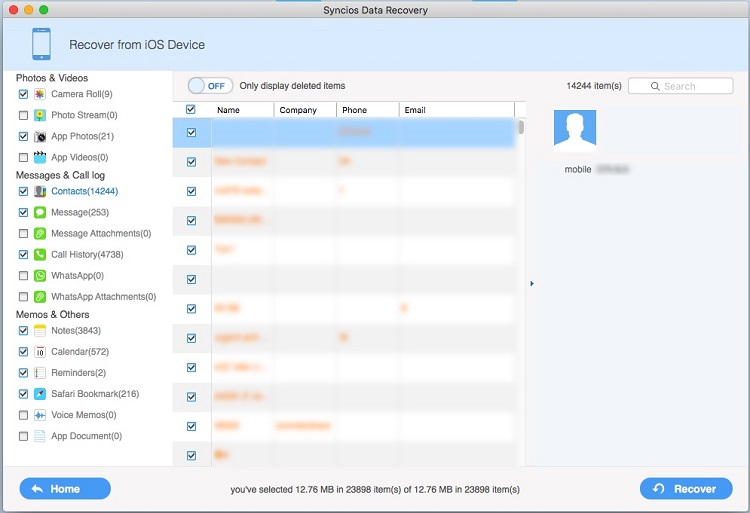Click the Home button
This screenshot has width=750, height=513.
(x=65, y=489)
